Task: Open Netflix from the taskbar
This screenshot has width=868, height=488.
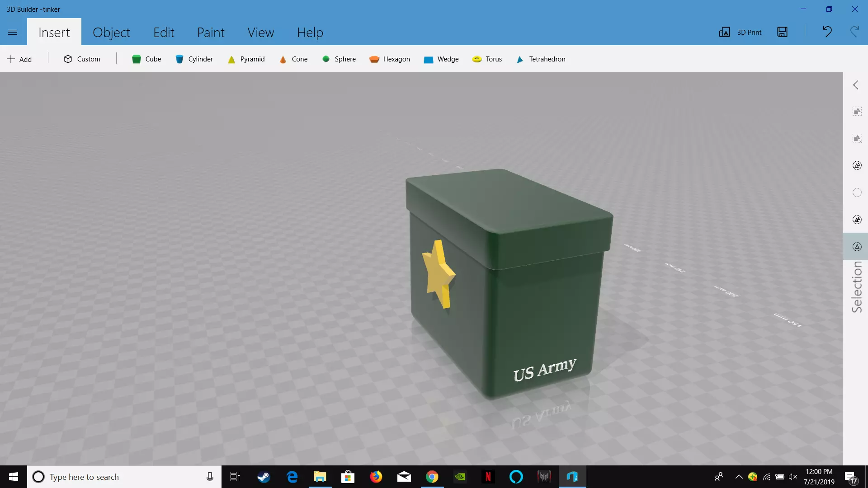Action: [x=488, y=477]
